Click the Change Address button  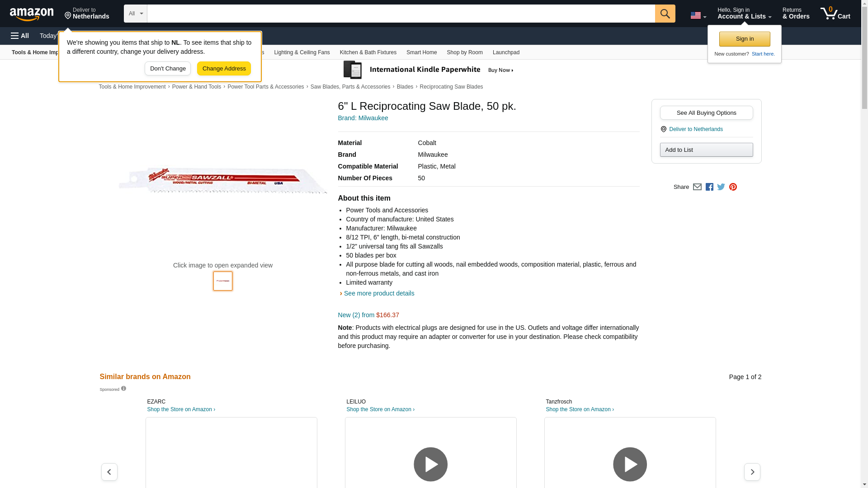224,69
